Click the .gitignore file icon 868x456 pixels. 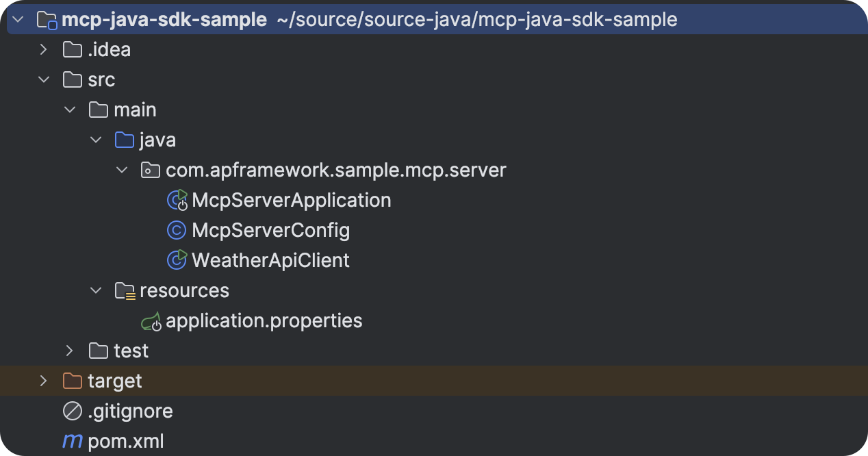point(72,411)
